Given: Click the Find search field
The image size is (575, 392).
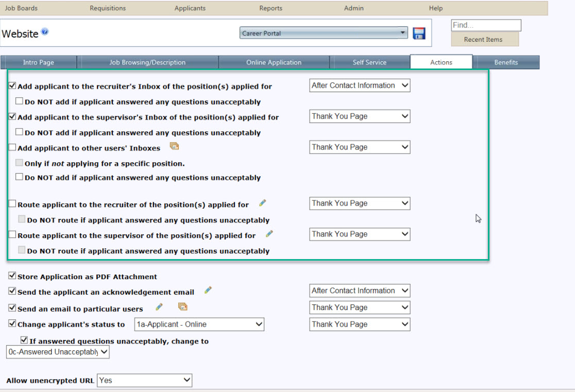Looking at the screenshot, I should pyautogui.click(x=486, y=25).
